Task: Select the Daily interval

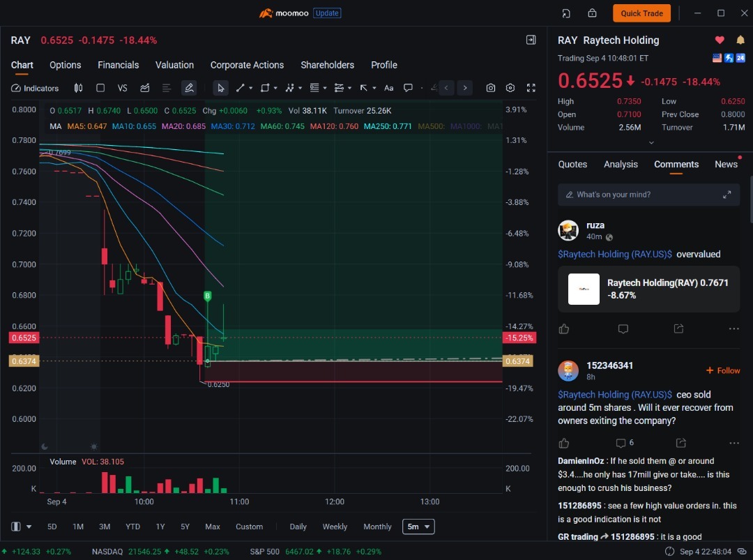Action: [298, 527]
